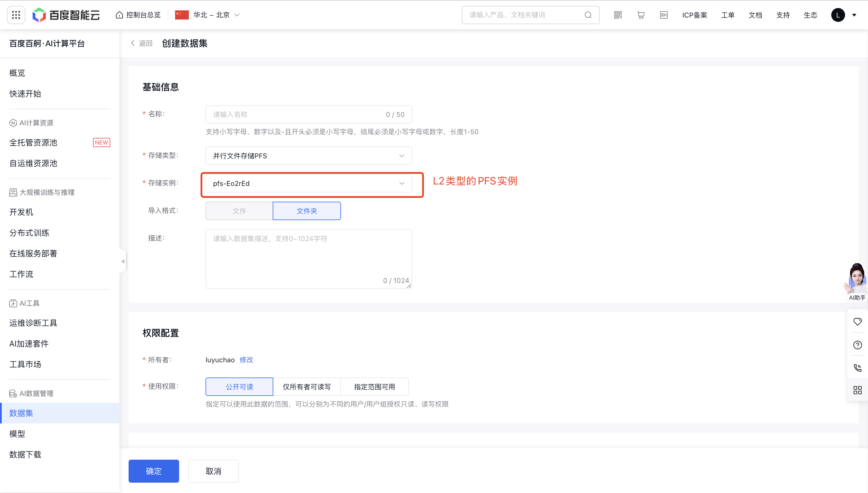Open the 并行文件存储PFS storage type dropdown
This screenshot has height=493, width=868.
coord(308,156)
